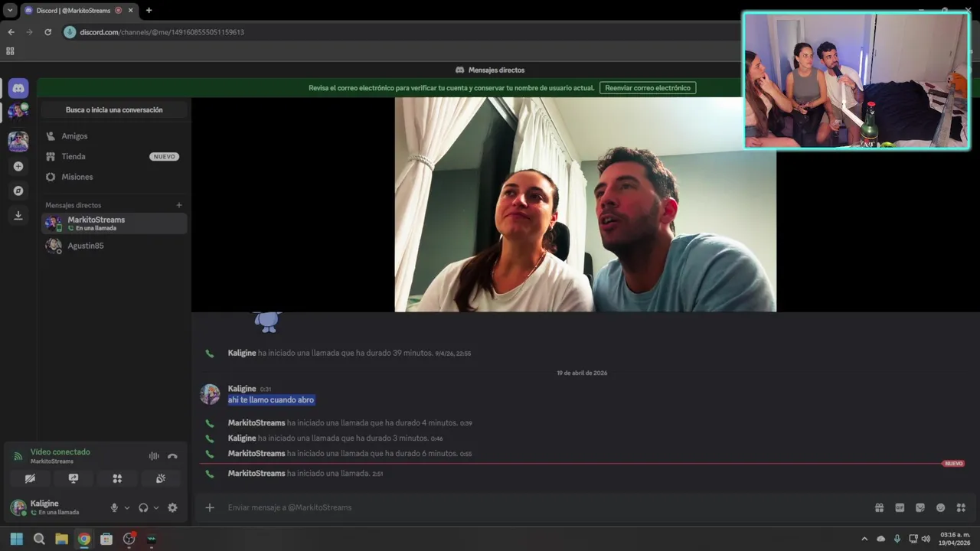Screen dimensions: 980x551
Task: Open activities icon in call panel
Action: pyautogui.click(x=117, y=478)
